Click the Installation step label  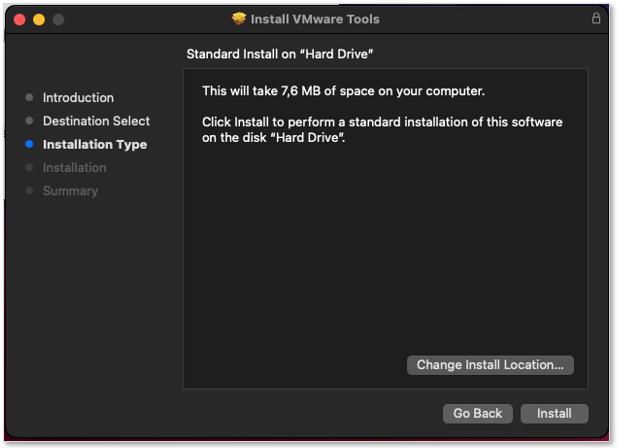click(x=74, y=167)
